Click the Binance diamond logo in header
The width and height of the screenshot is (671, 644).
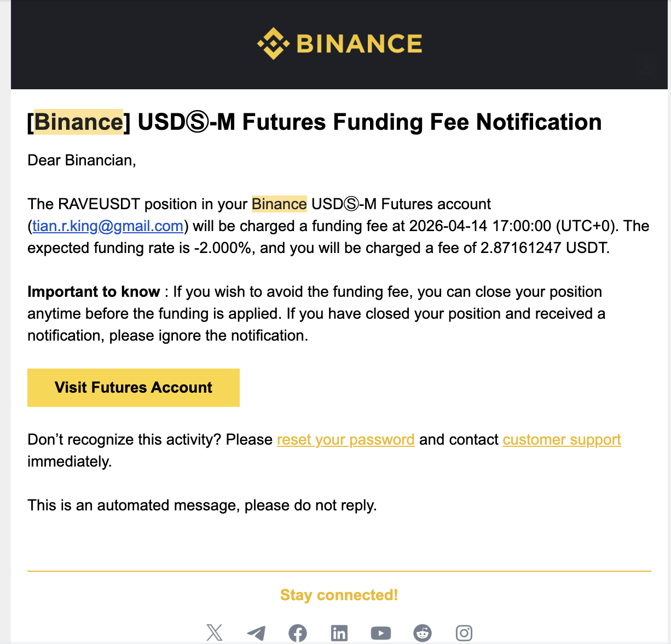[x=273, y=43]
